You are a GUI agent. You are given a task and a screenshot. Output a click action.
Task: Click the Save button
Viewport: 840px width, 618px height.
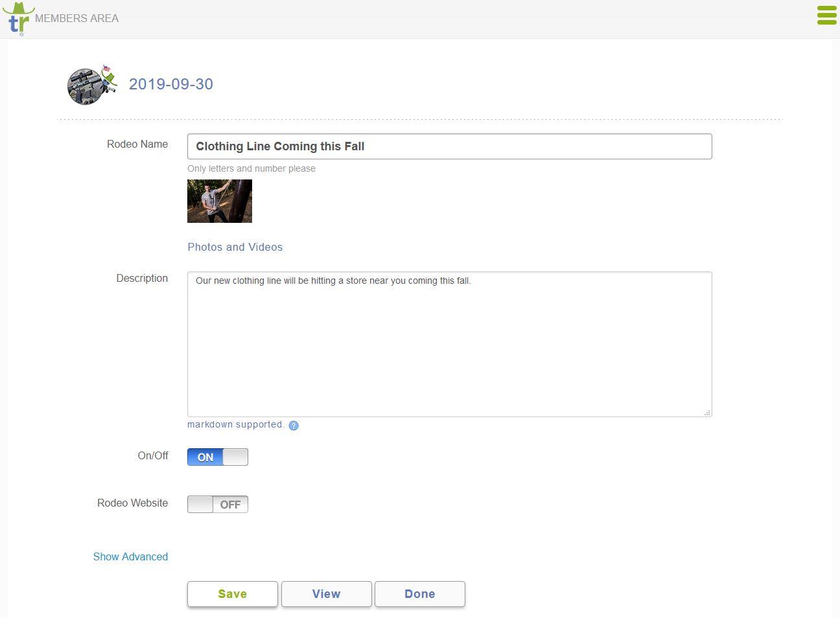(x=233, y=594)
